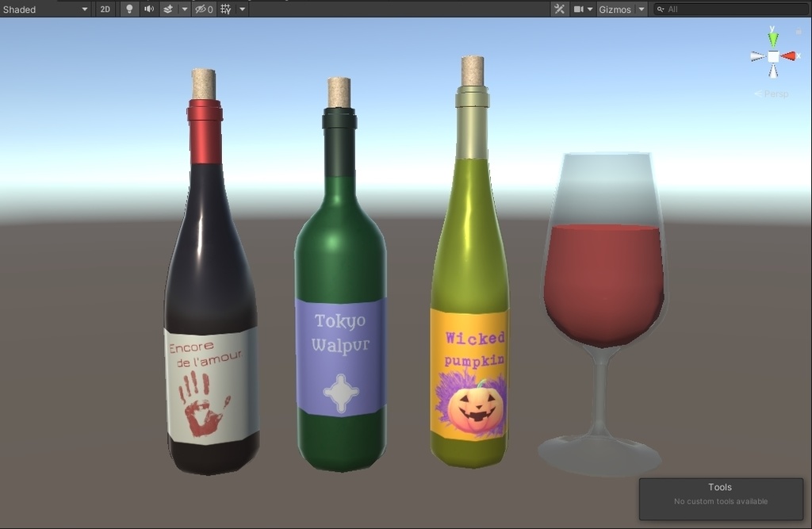Enable 2D mode in the Scene view
This screenshot has height=529, width=812.
[x=105, y=9]
